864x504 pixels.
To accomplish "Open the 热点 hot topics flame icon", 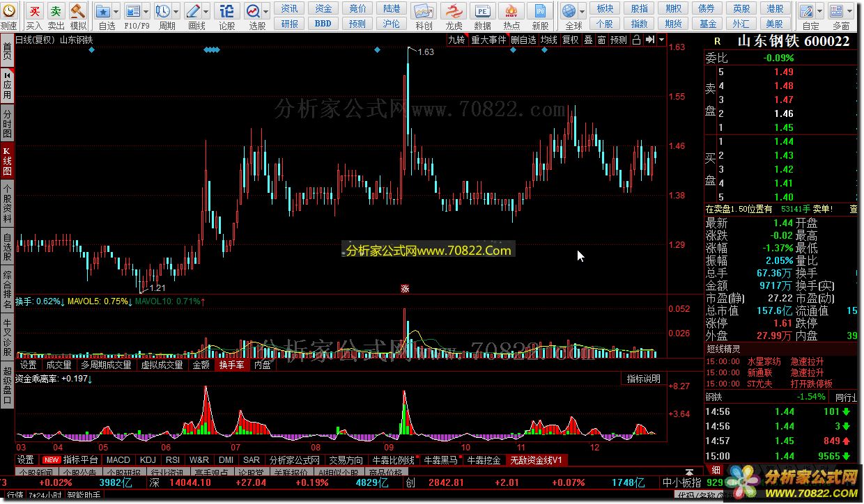I will pyautogui.click(x=511, y=11).
